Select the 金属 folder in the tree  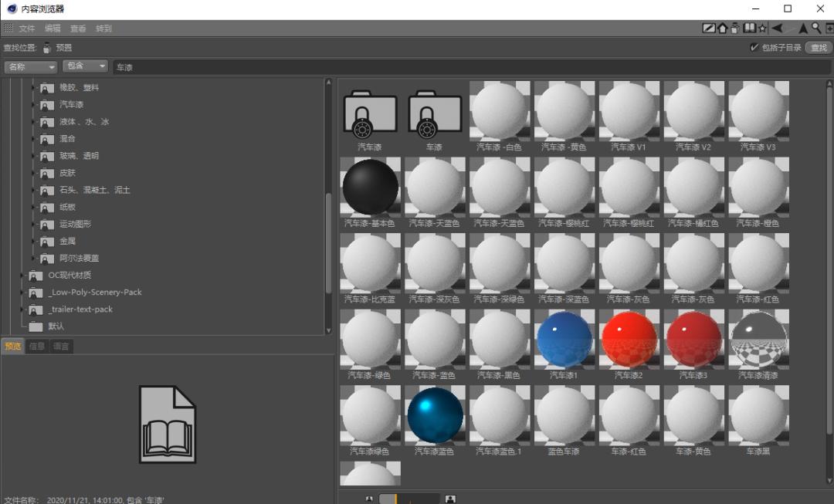[x=67, y=241]
